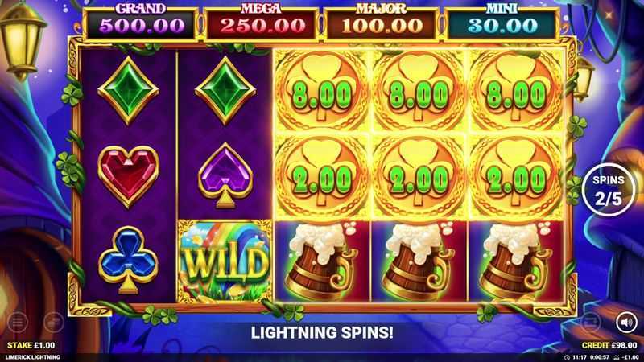
Task: Click the red heart gem symbol
Action: tap(129, 175)
